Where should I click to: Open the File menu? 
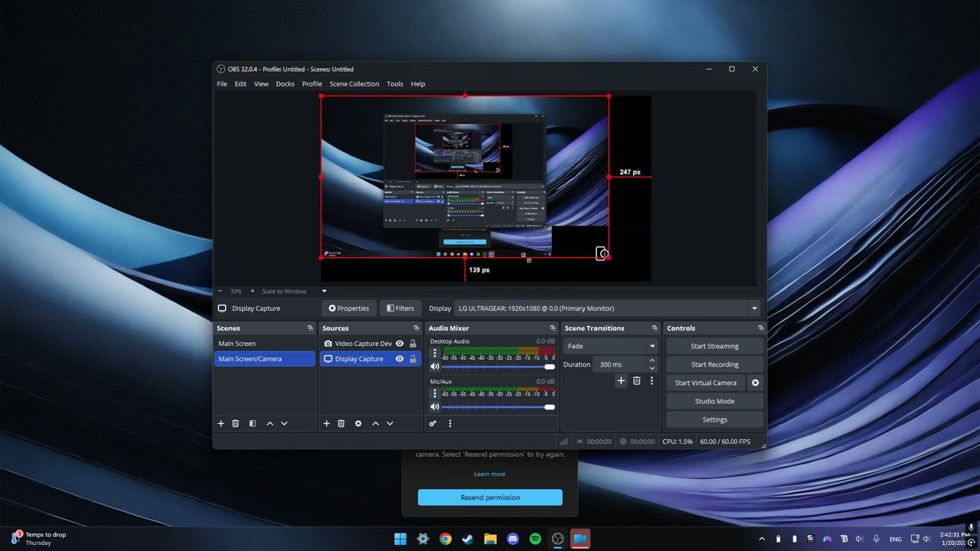coord(222,84)
